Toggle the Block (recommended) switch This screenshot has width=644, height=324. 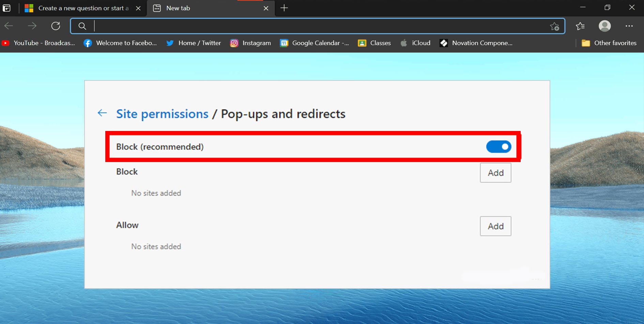(x=499, y=147)
